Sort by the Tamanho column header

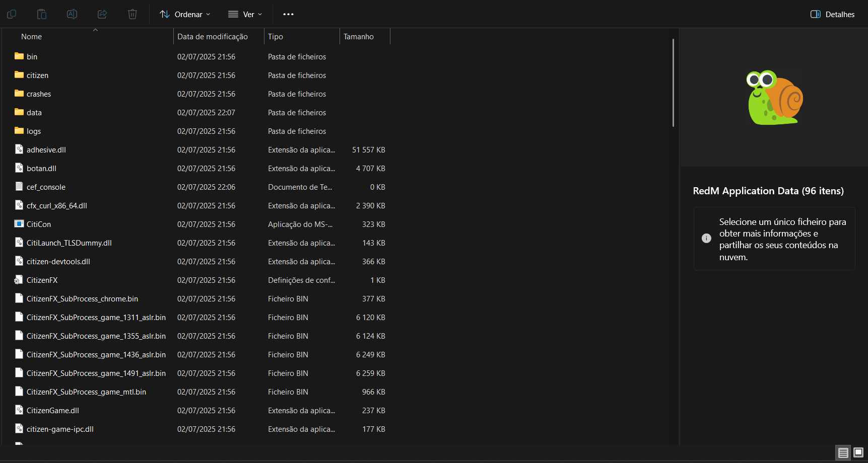[359, 37]
